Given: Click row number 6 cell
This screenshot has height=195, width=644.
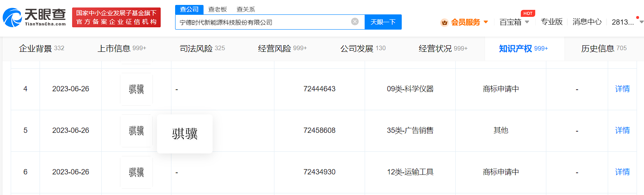Looking at the screenshot, I should coord(25,172).
